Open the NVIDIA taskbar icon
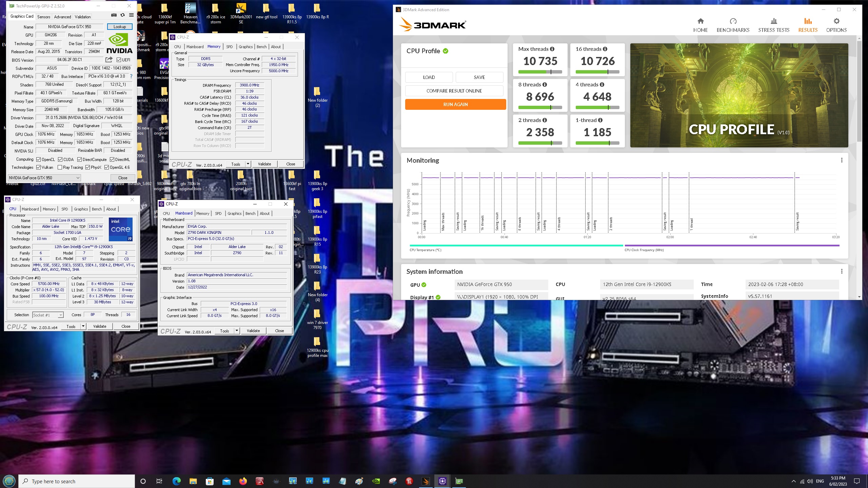 pyautogui.click(x=376, y=481)
